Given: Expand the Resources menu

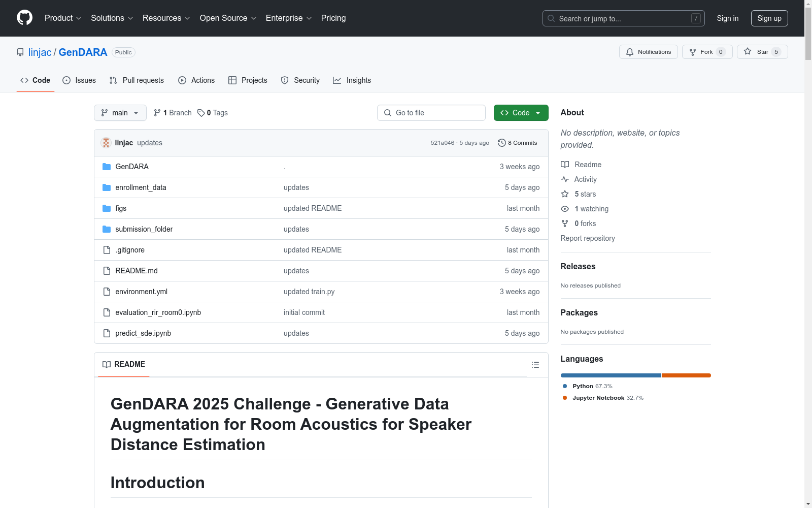Looking at the screenshot, I should click(166, 18).
